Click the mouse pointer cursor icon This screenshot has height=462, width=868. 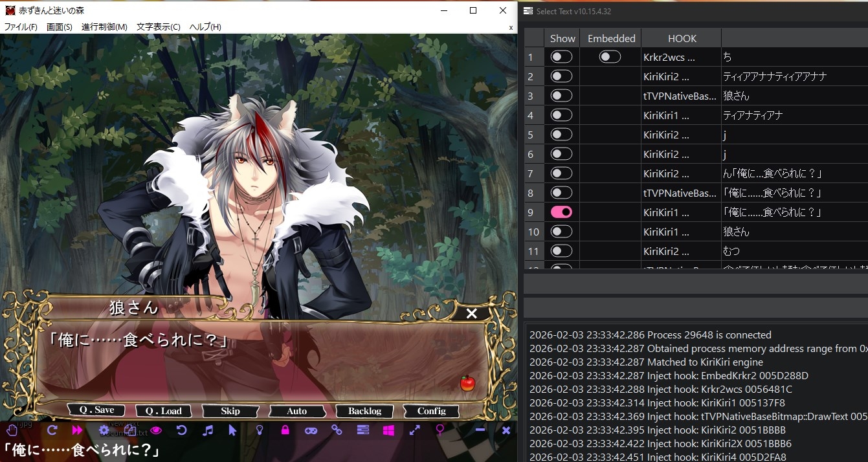click(233, 430)
